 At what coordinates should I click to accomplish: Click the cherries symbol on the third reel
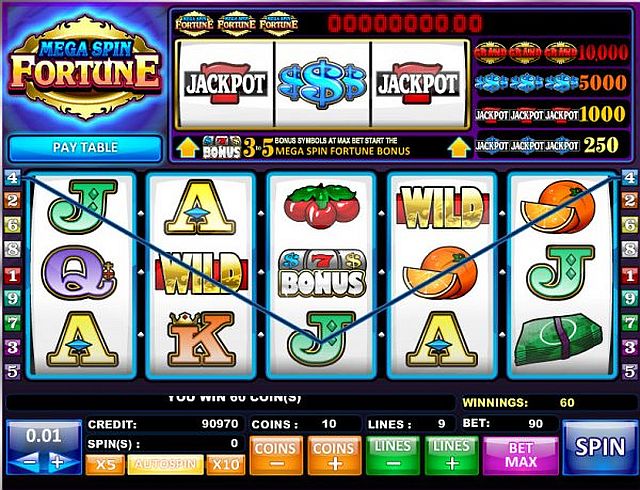click(321, 206)
